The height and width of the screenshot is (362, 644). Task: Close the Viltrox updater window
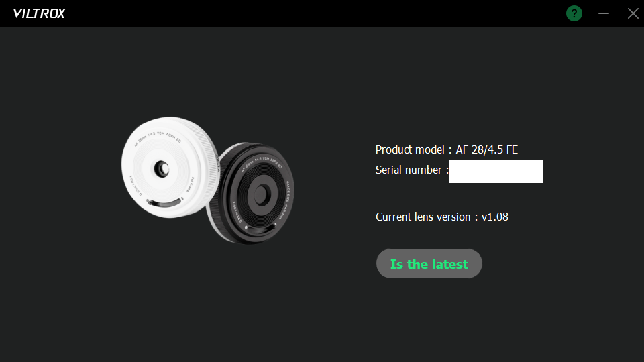point(633,13)
